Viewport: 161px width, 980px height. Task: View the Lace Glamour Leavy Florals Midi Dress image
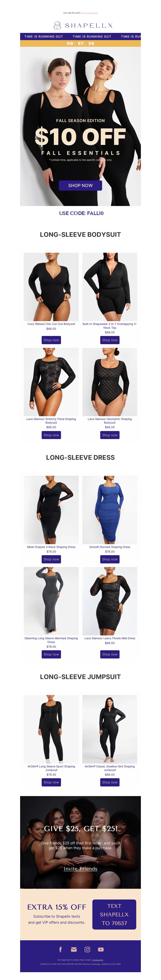click(110, 601)
